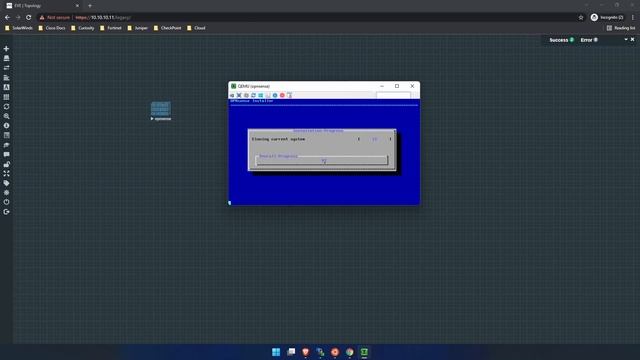Image resolution: width=640 pixels, height=360 pixels.
Task: Open the browser three-dot menu
Action: click(633, 18)
